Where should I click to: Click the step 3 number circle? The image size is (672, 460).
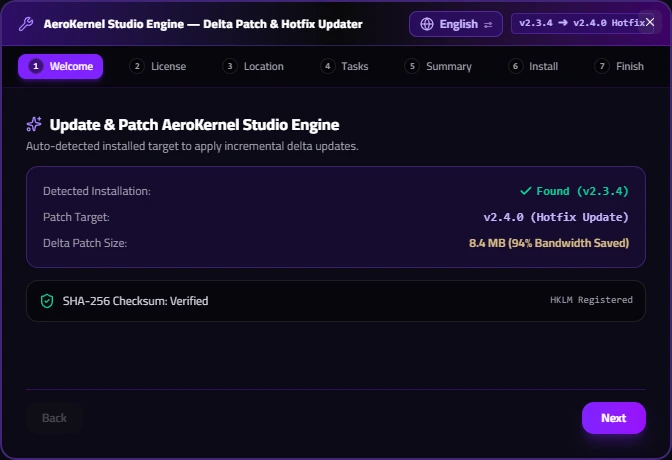click(x=230, y=66)
